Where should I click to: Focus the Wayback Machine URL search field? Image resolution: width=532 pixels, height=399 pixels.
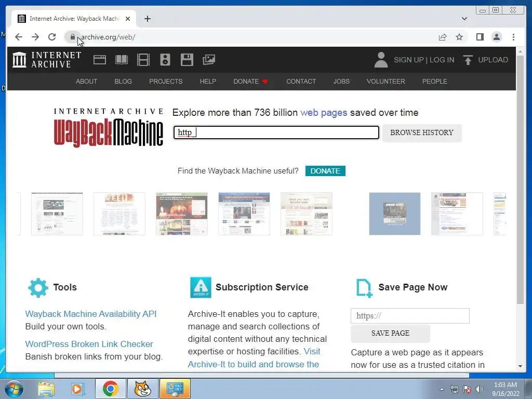tap(276, 132)
